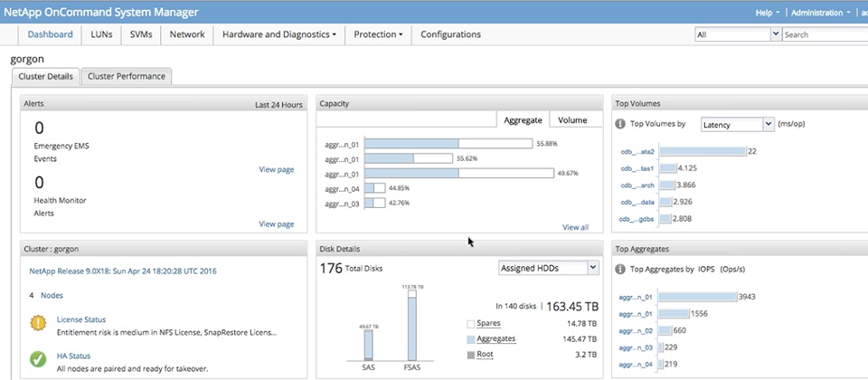The image size is (868, 380).
Task: Open the HA Status link
Action: 73,356
